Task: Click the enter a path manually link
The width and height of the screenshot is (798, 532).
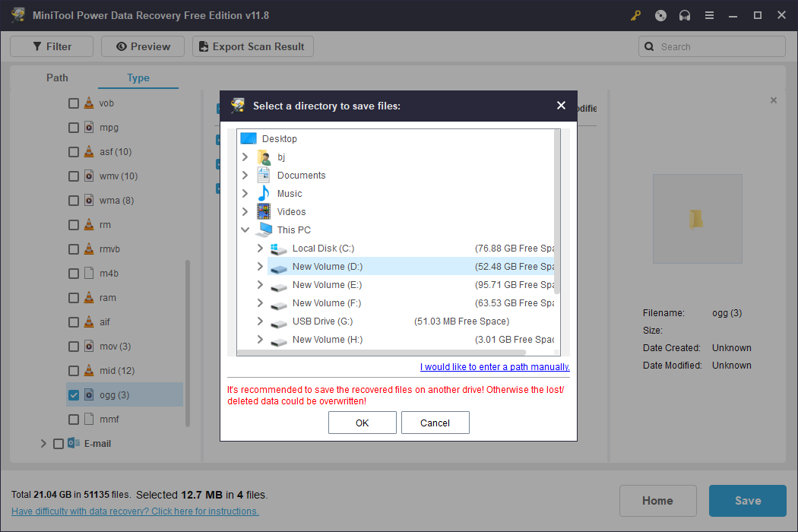Action: [x=494, y=366]
